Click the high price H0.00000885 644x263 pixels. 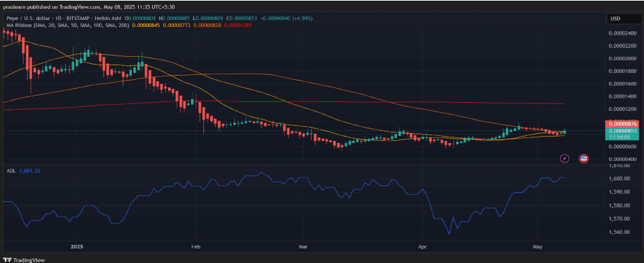pos(176,19)
